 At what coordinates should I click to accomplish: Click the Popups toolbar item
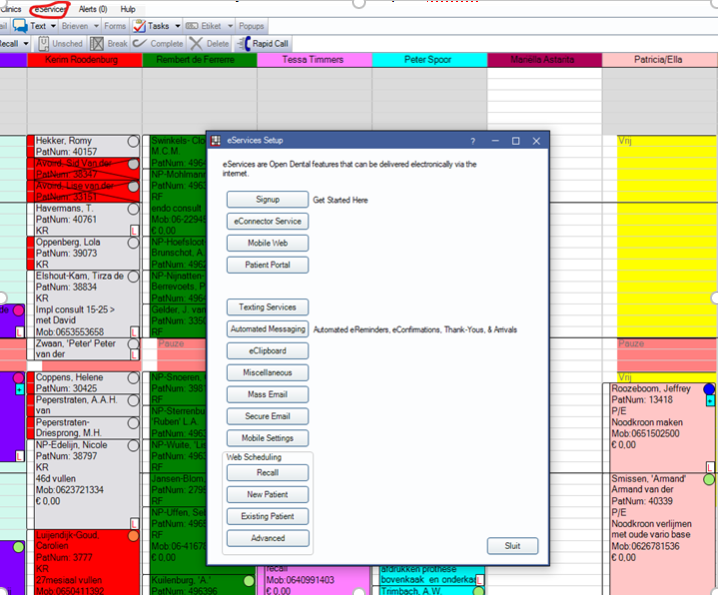pyautogui.click(x=251, y=26)
